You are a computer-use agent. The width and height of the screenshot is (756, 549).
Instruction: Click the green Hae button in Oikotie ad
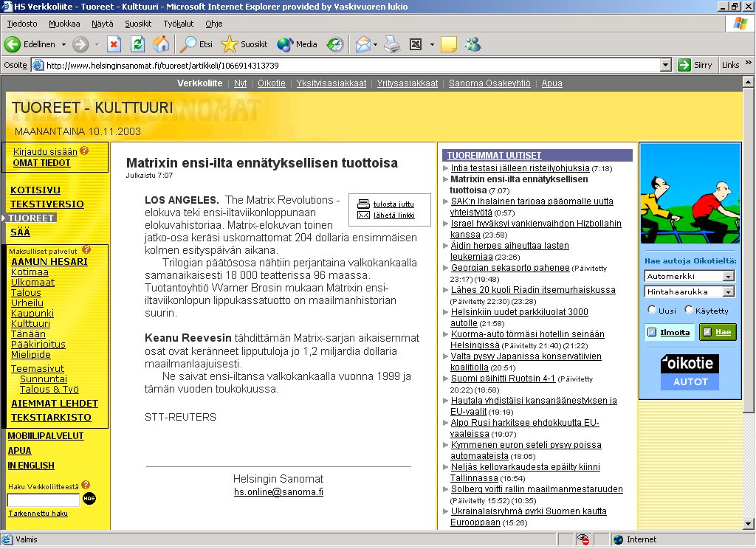718,332
